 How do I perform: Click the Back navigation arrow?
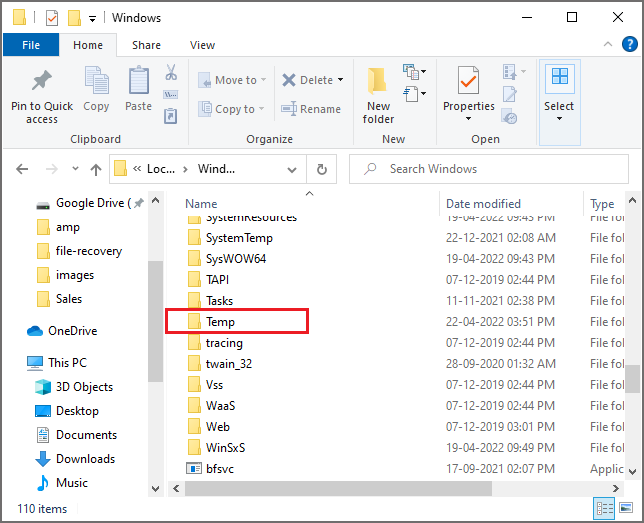[x=22, y=169]
